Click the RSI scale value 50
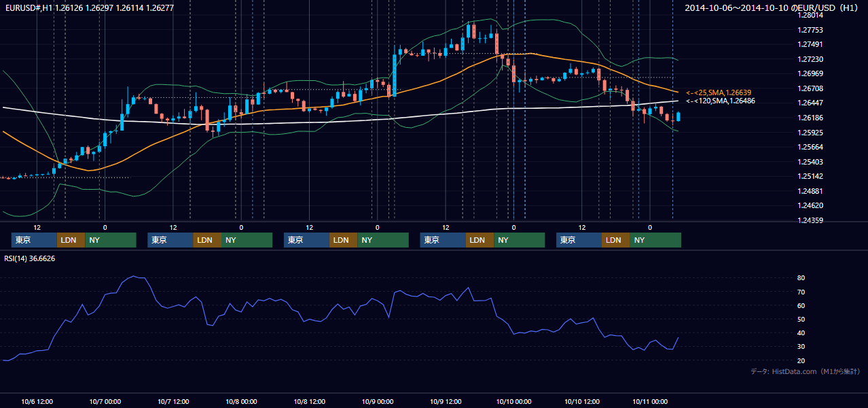Viewport: 868px width, 408px height. [801, 319]
